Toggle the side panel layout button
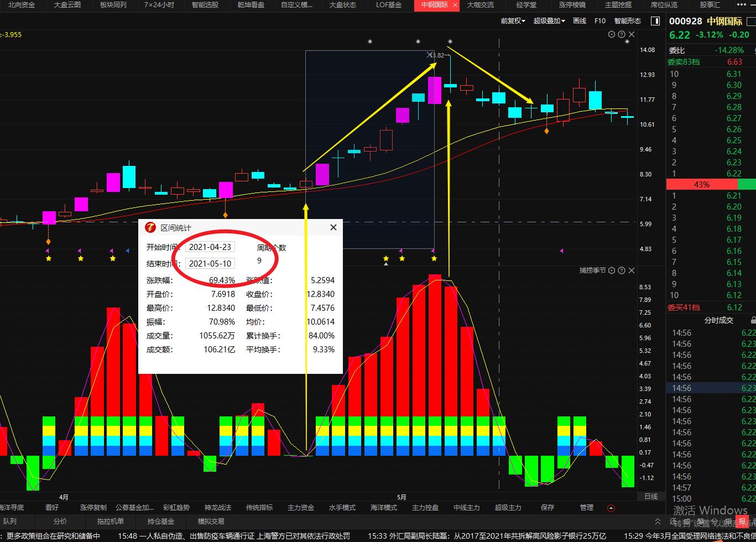This screenshot has height=542, width=756. click(655, 21)
